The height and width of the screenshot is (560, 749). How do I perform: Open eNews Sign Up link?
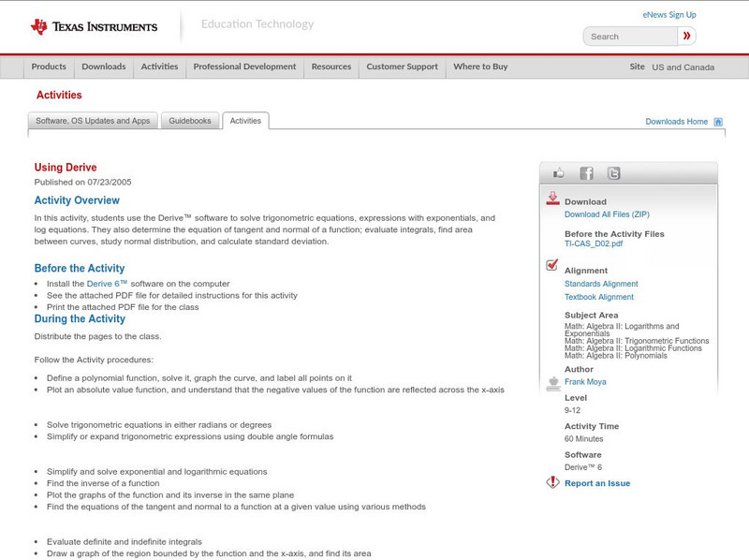(669, 15)
